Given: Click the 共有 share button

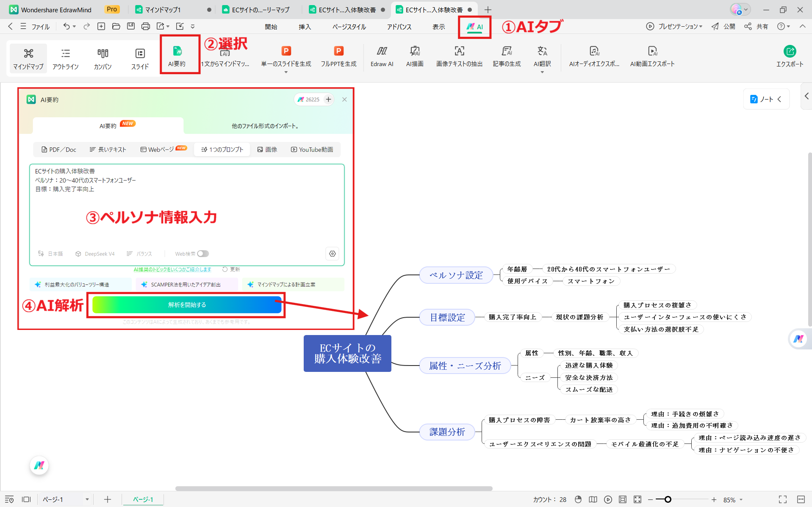Looking at the screenshot, I should click(757, 26).
